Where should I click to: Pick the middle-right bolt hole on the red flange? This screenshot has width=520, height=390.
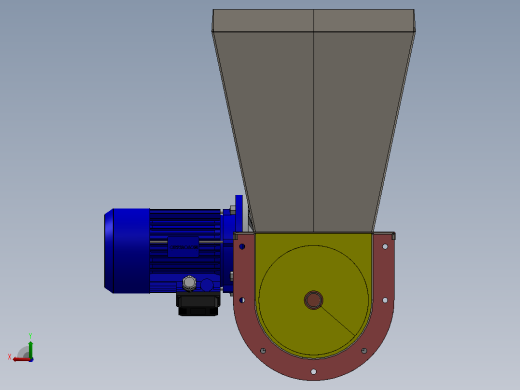(x=385, y=300)
